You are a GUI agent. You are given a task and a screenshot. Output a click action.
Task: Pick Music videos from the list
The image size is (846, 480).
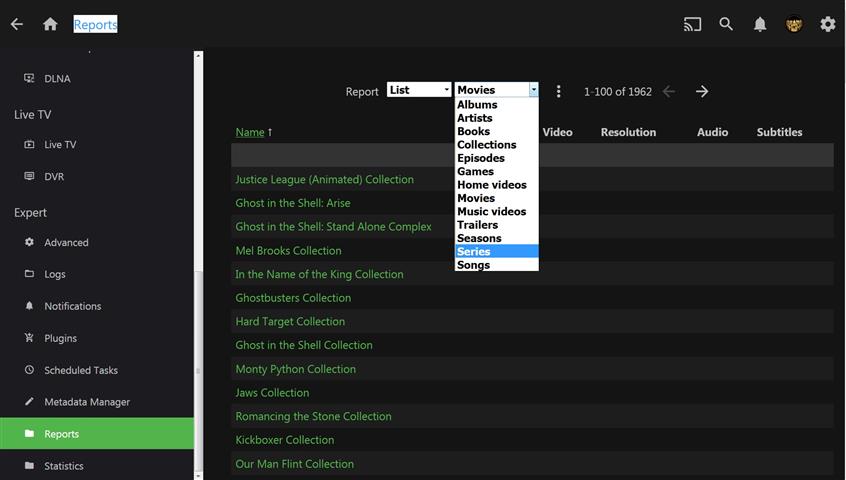(491, 211)
